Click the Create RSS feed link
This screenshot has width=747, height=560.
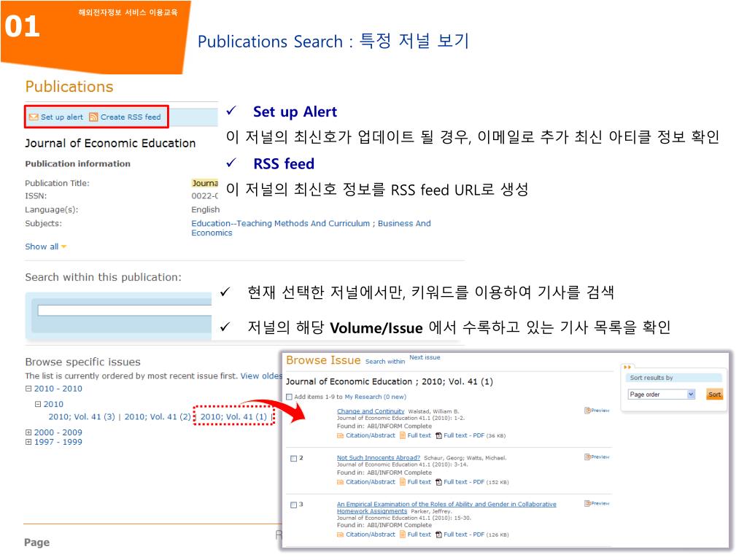(x=131, y=117)
